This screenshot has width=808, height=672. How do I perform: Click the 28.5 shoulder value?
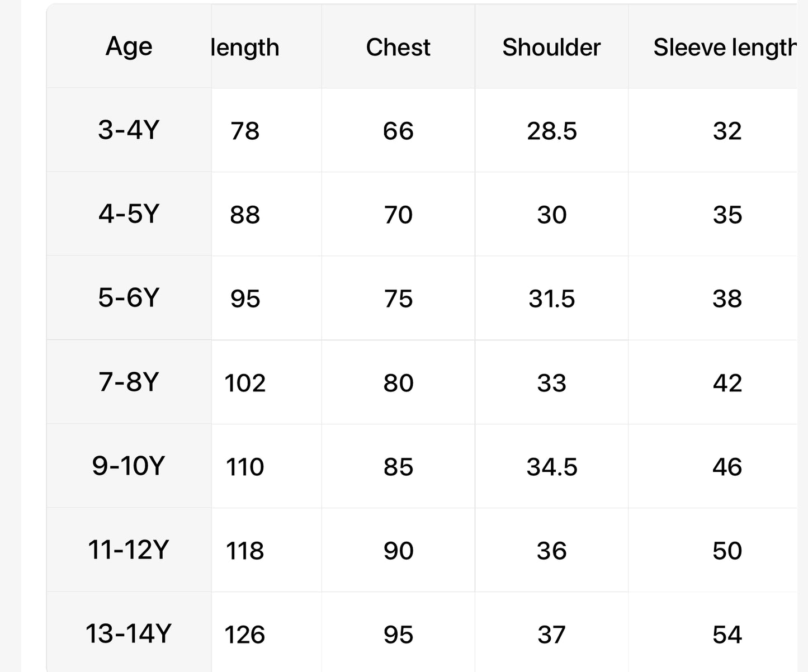tap(551, 131)
